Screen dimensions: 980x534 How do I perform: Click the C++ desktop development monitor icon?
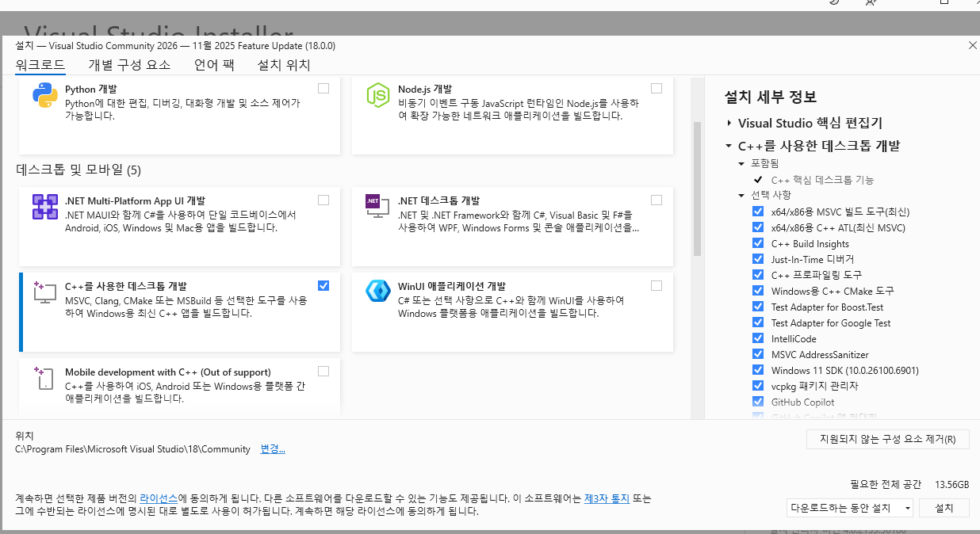(x=44, y=292)
